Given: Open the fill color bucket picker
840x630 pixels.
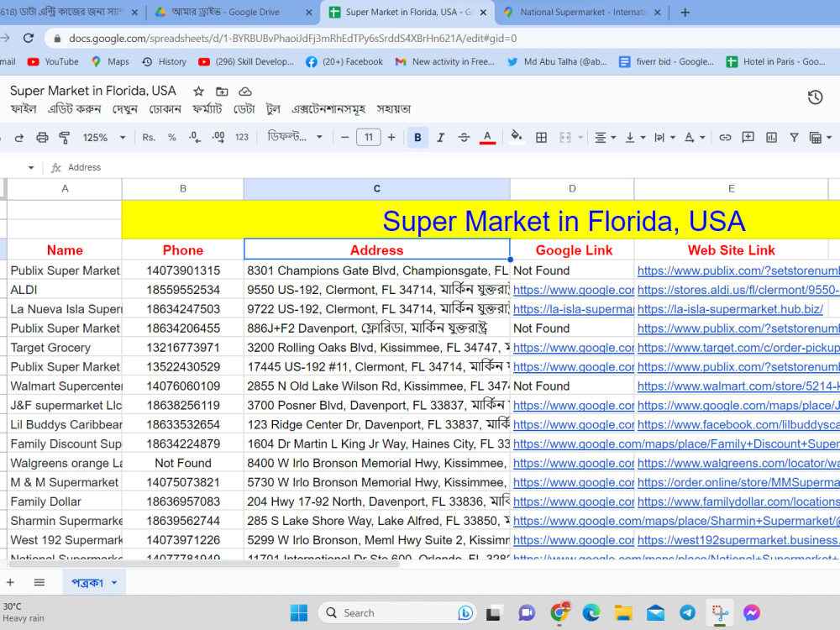Looking at the screenshot, I should pos(517,137).
